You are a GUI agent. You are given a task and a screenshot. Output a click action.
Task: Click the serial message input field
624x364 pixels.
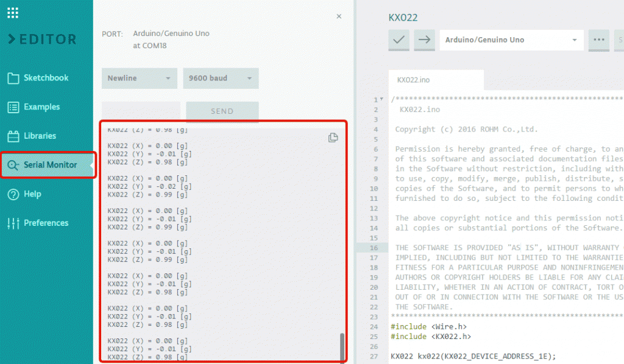tap(141, 111)
